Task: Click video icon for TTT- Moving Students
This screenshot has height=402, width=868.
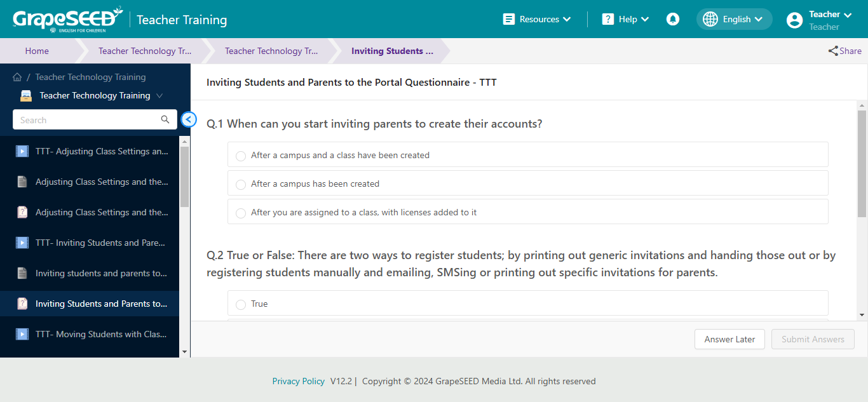Action: [22, 334]
